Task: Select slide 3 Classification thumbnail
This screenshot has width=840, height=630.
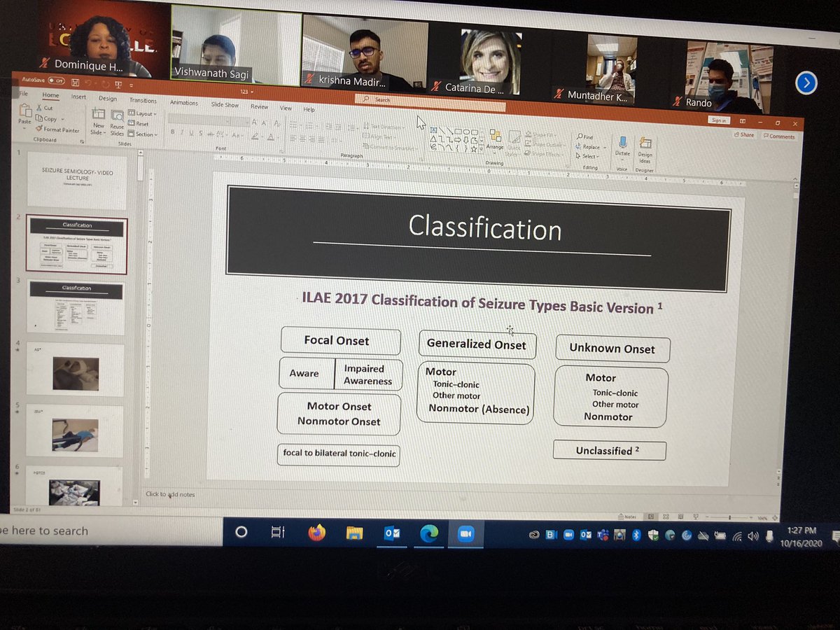Action: (76, 307)
